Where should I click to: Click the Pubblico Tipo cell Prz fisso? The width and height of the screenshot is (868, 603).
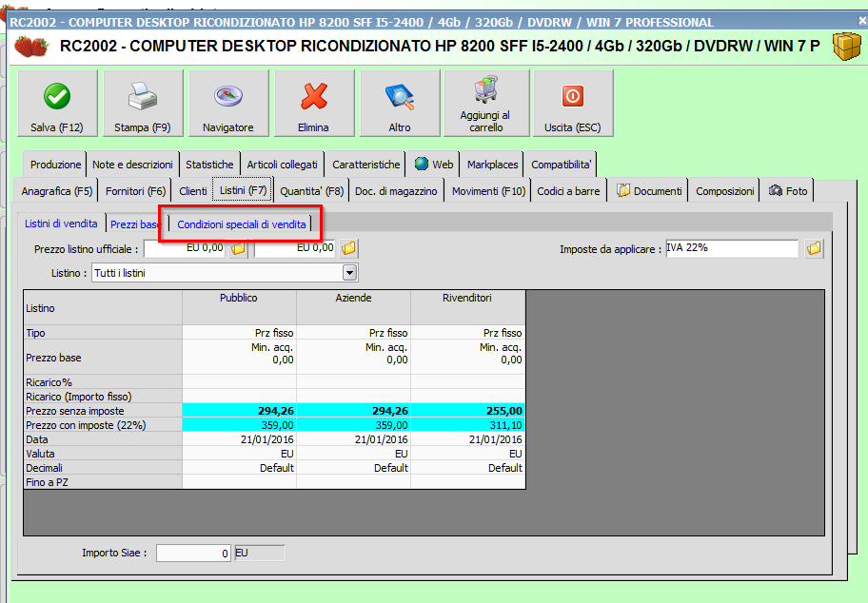click(x=239, y=333)
